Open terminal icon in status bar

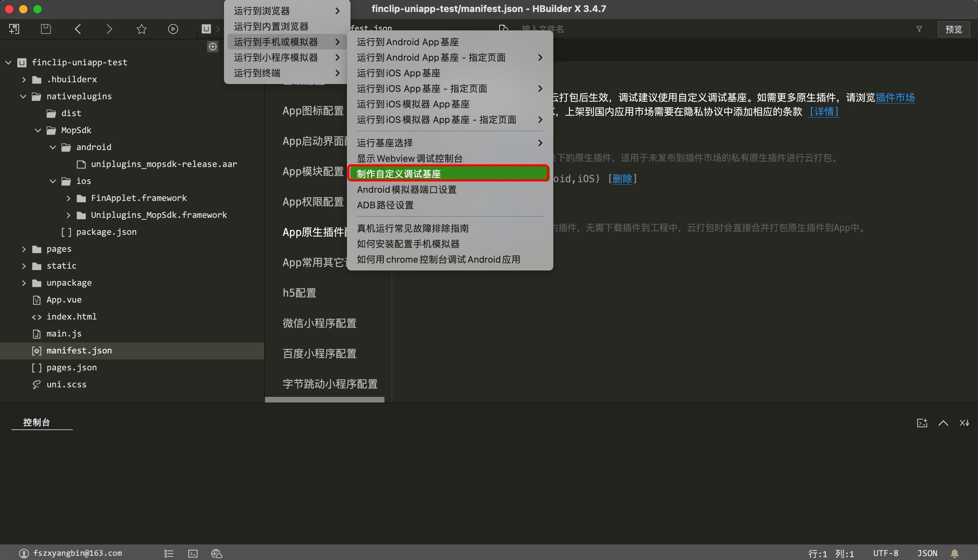(x=193, y=553)
